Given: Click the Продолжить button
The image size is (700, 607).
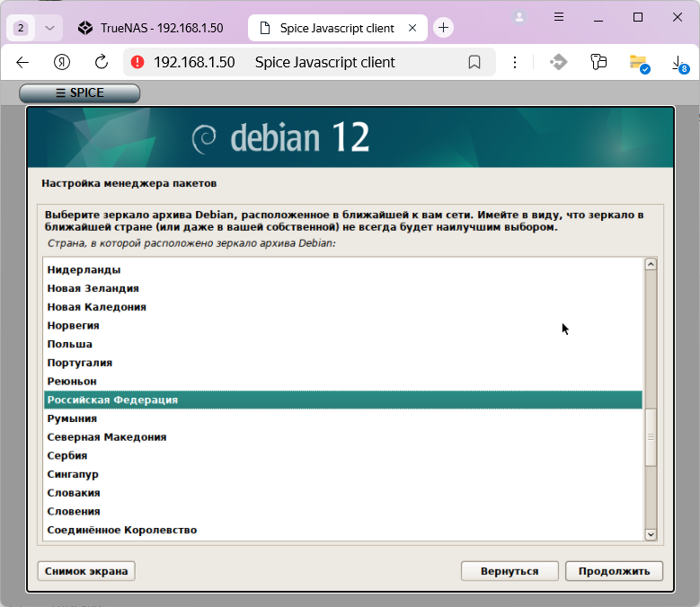Looking at the screenshot, I should click(614, 571).
